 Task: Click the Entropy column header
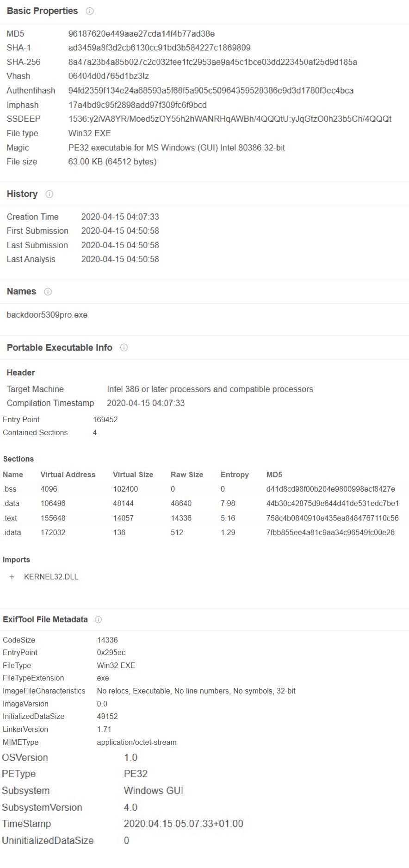pos(235,475)
